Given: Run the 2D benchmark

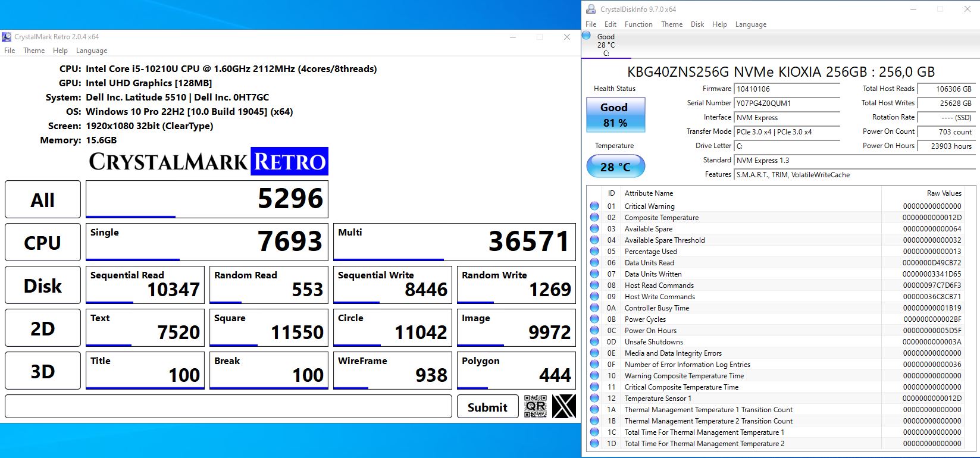Looking at the screenshot, I should pyautogui.click(x=43, y=328).
